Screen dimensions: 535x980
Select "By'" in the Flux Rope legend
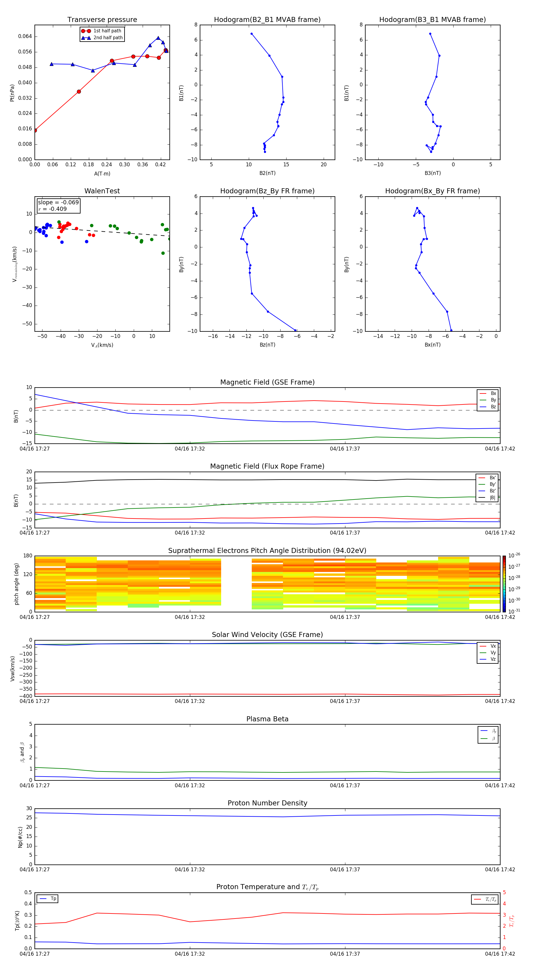tap(487, 484)
